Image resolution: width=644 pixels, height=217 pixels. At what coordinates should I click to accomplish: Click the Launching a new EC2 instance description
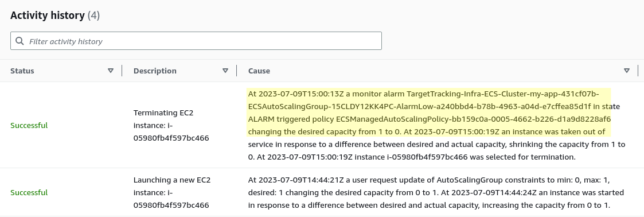point(172,192)
